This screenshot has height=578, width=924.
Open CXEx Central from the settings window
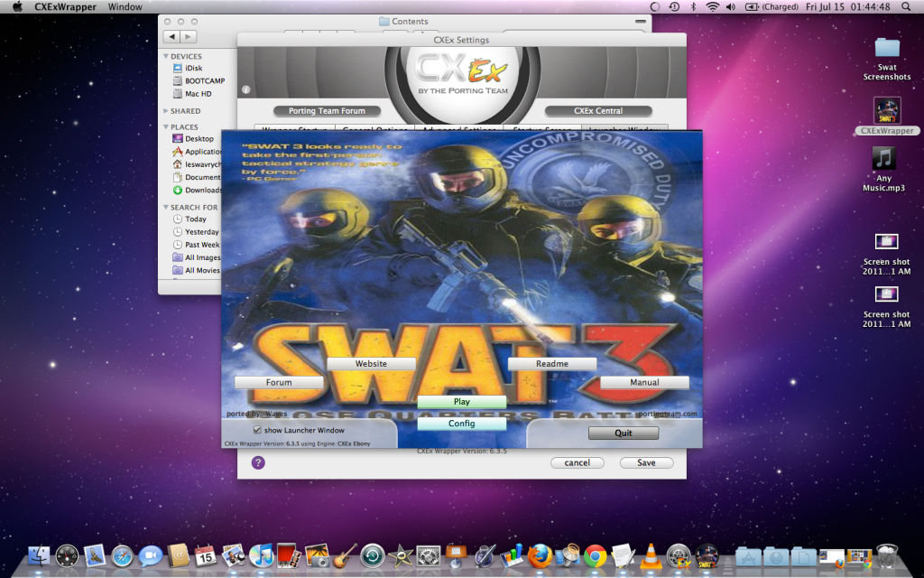(x=598, y=111)
